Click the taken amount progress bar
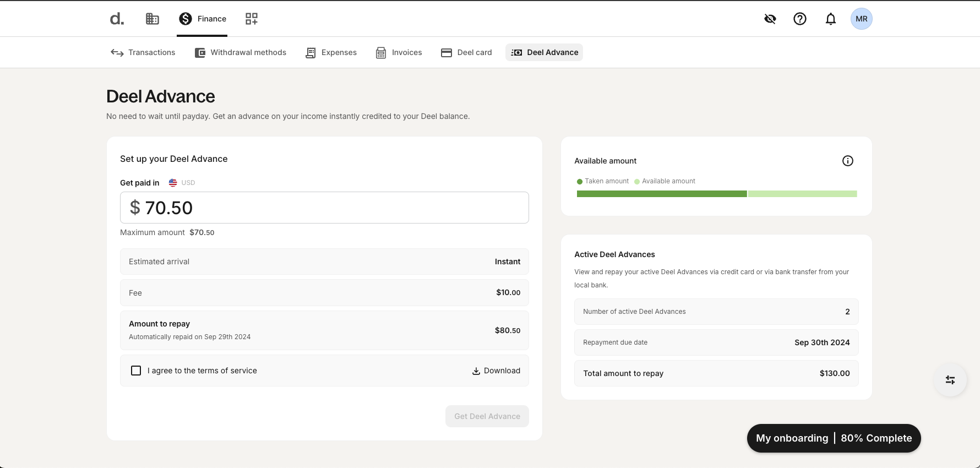This screenshot has width=980, height=468. click(661, 194)
